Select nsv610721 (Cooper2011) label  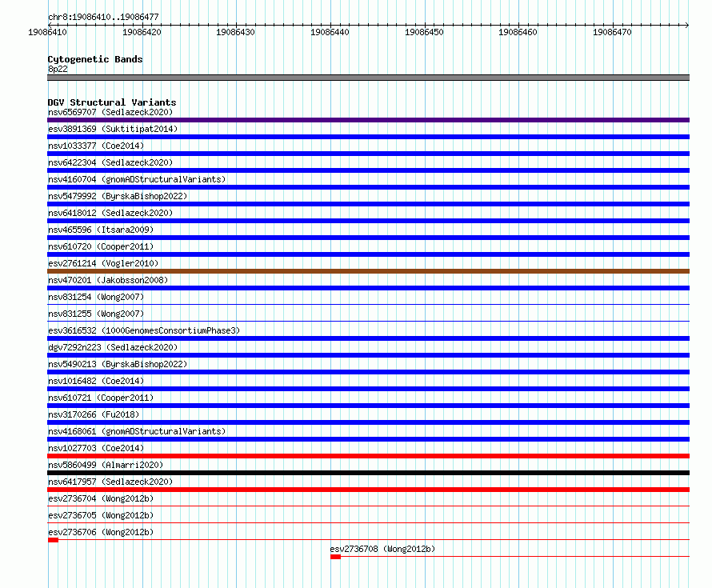[101, 398]
